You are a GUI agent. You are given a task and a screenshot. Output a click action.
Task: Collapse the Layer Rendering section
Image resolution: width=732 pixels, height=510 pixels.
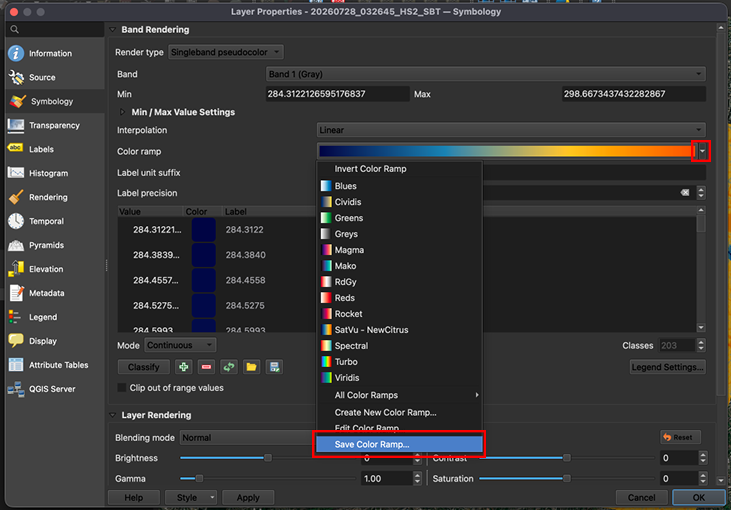pos(113,415)
